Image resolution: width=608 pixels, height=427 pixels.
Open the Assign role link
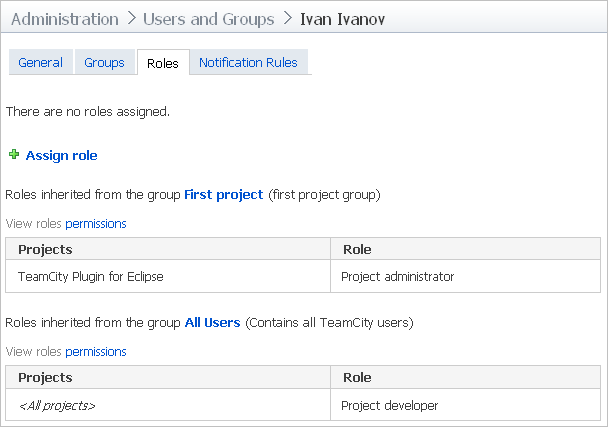(x=61, y=156)
